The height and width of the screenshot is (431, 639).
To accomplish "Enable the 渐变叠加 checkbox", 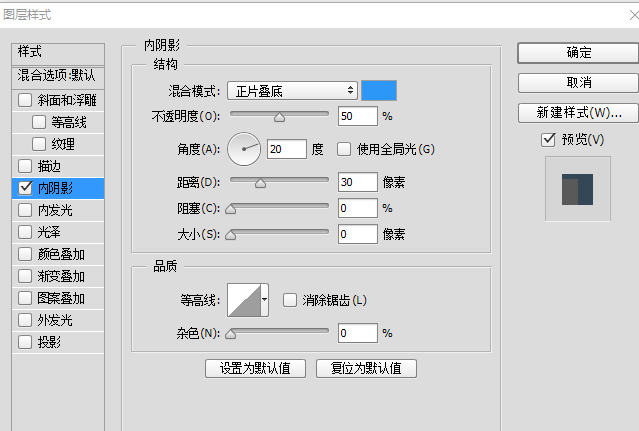I will coord(25,276).
